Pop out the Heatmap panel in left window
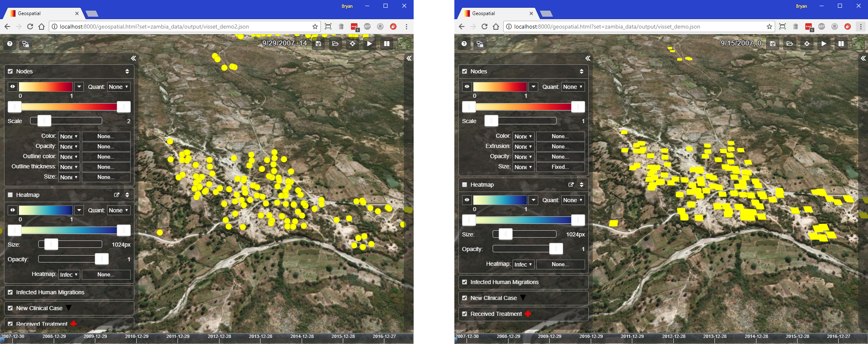The width and height of the screenshot is (868, 344). (x=117, y=195)
